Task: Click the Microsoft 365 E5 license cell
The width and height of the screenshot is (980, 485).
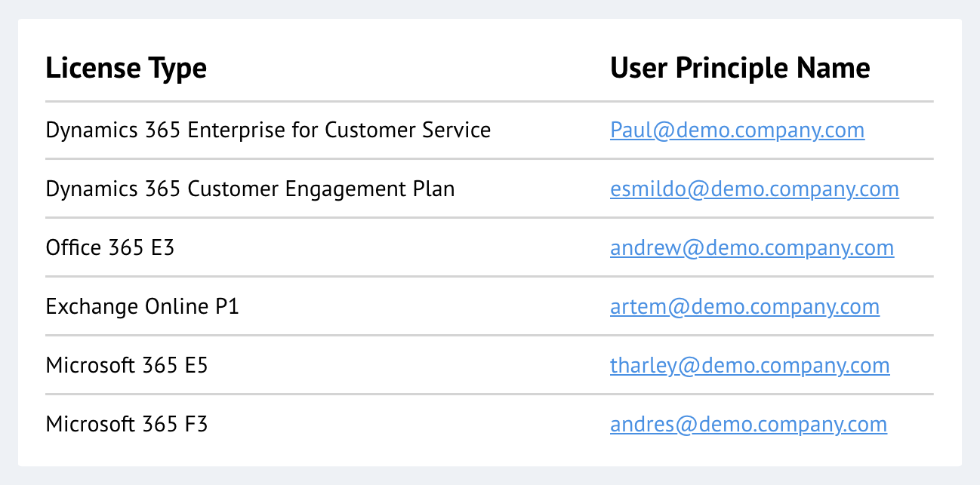Action: click(x=127, y=365)
